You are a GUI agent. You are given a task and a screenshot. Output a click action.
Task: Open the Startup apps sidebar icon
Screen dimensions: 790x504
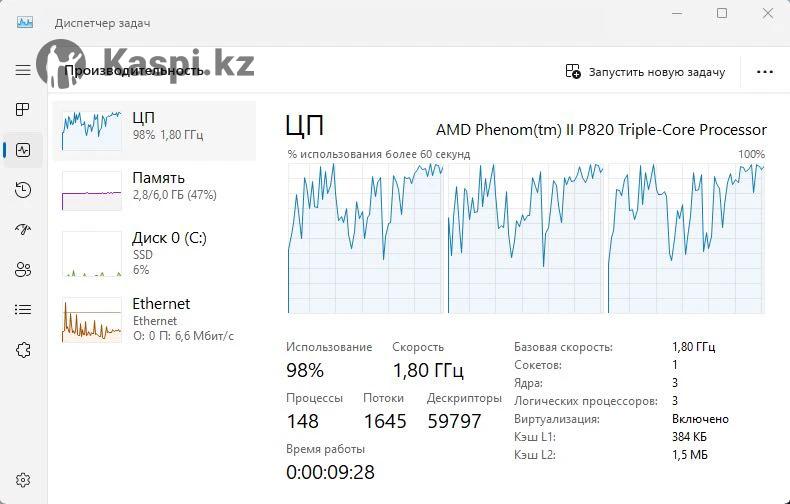tap(23, 229)
